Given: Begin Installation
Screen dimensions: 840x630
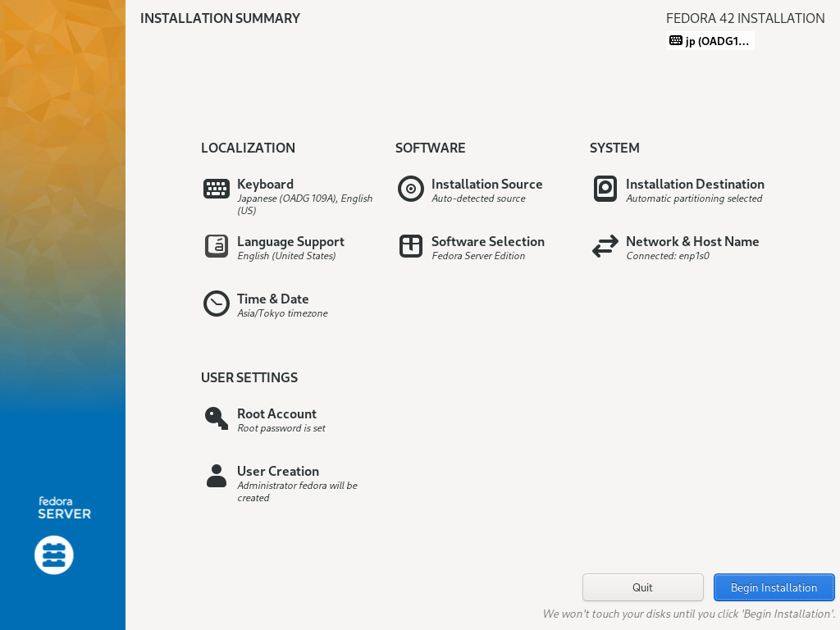Looking at the screenshot, I should pyautogui.click(x=774, y=587).
